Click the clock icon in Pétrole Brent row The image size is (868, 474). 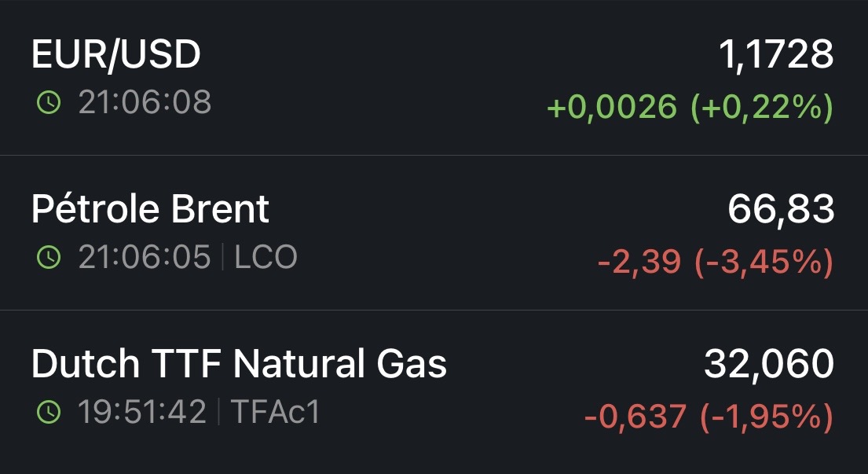pos(49,257)
